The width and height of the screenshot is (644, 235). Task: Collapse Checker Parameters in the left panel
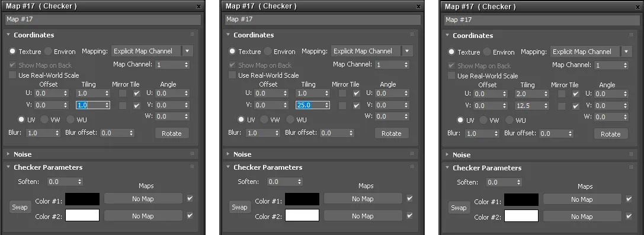[x=8, y=167]
